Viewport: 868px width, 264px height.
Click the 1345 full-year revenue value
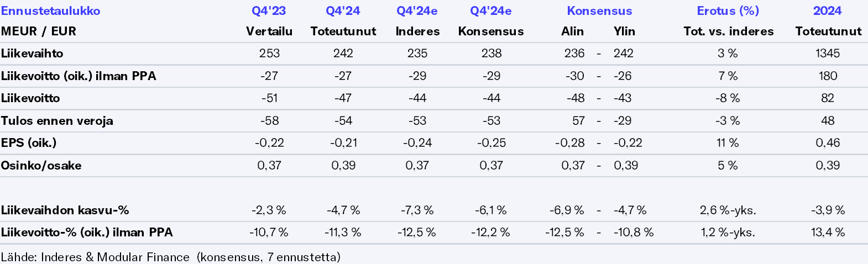[827, 54]
